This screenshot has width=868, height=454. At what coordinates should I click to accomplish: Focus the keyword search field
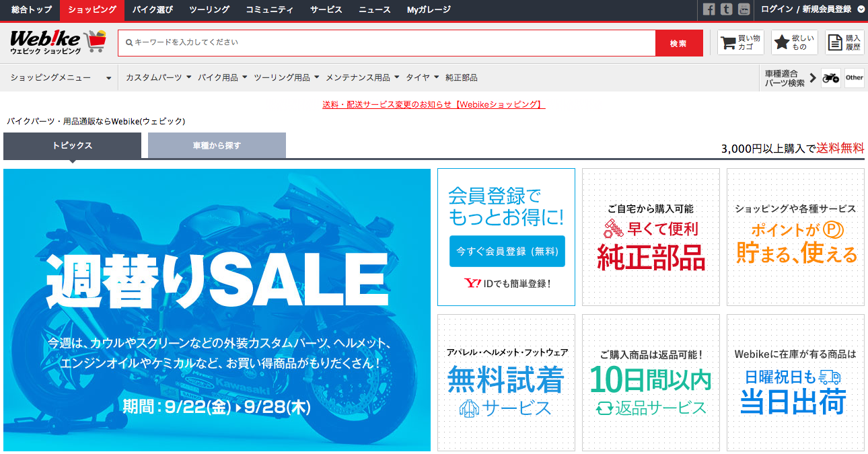tap(387, 42)
